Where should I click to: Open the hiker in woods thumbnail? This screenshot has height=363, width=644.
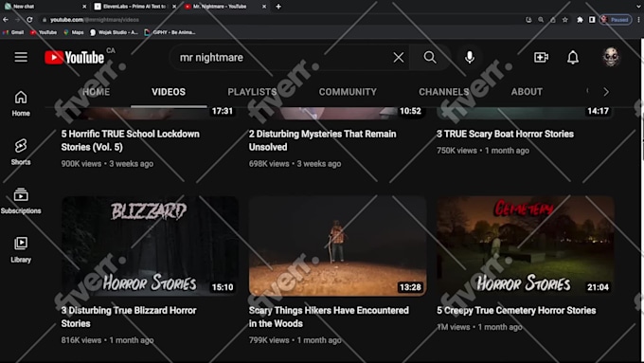coord(337,245)
